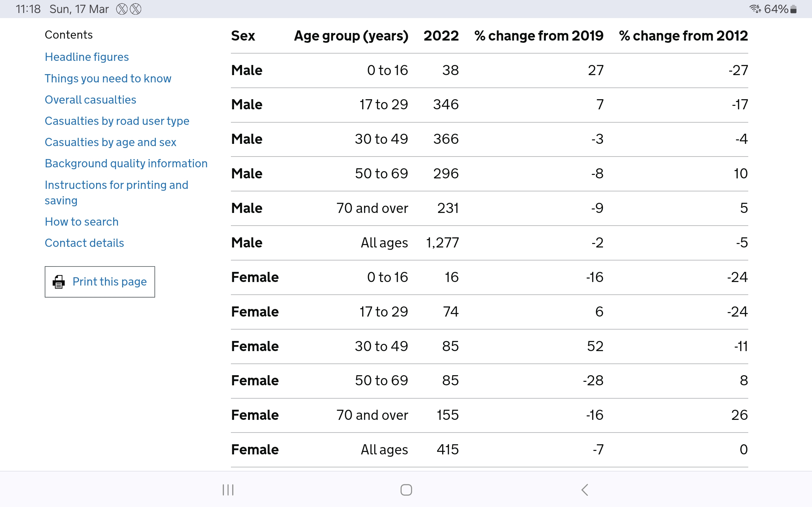Tap the Android back arrow icon
This screenshot has height=507, width=812.
coord(585,490)
